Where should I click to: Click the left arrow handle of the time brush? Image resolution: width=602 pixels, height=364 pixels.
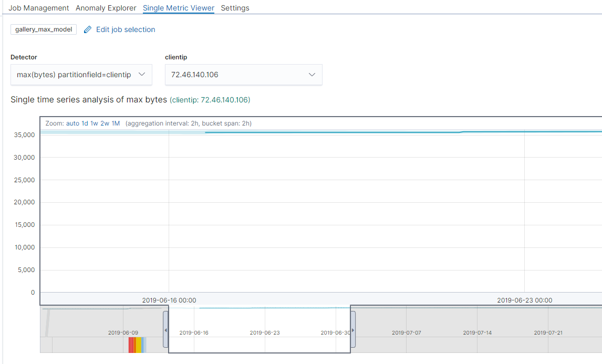[166, 330]
